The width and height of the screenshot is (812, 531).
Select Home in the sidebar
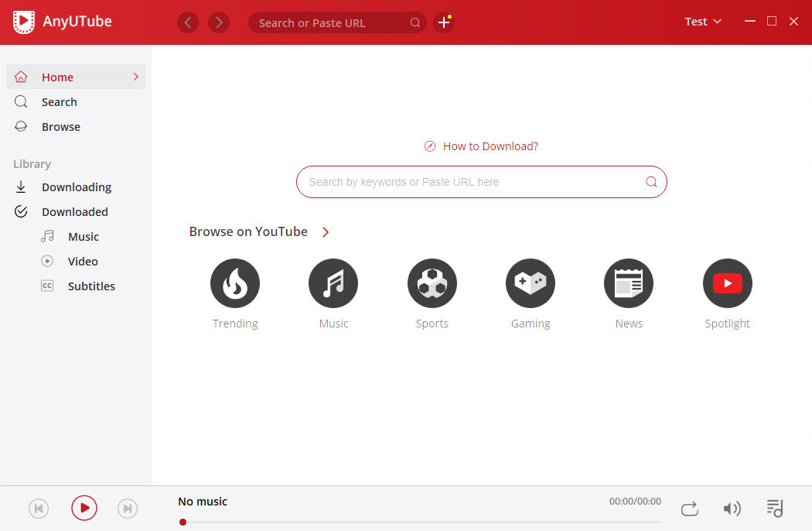[x=76, y=77]
